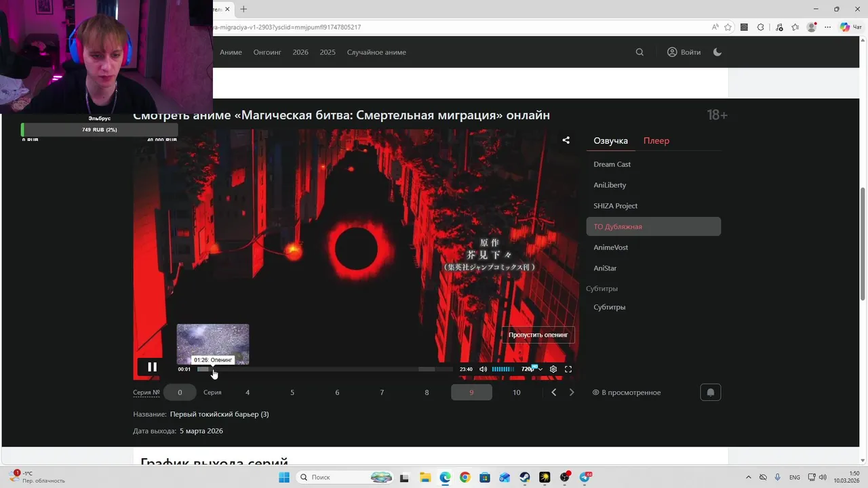Open Copilot «Чат» button

click(x=850, y=27)
